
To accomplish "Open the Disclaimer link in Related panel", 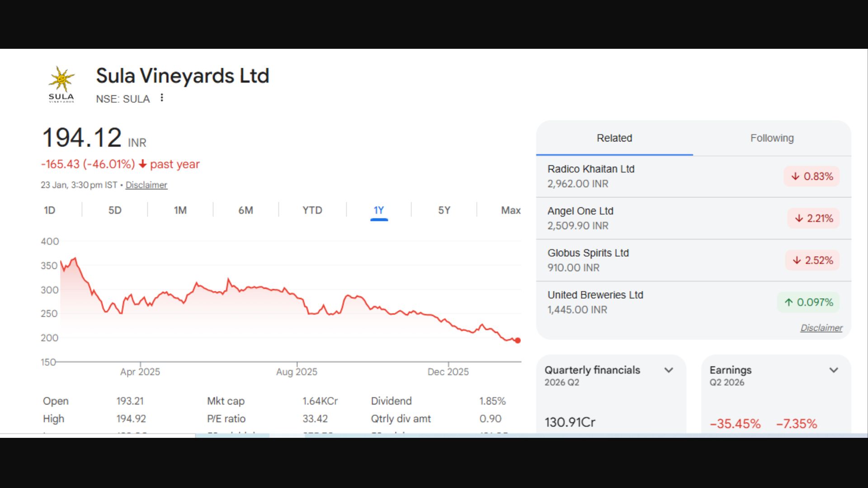I will coord(821,328).
